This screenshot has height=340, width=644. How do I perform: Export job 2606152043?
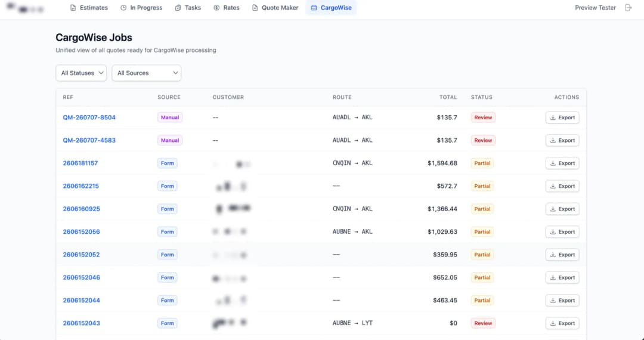562,323
